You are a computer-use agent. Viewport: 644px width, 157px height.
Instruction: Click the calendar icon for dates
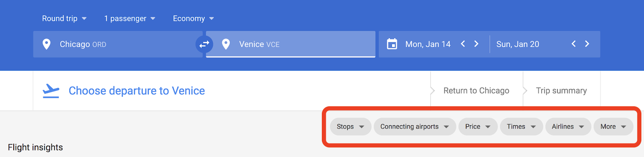click(x=392, y=44)
